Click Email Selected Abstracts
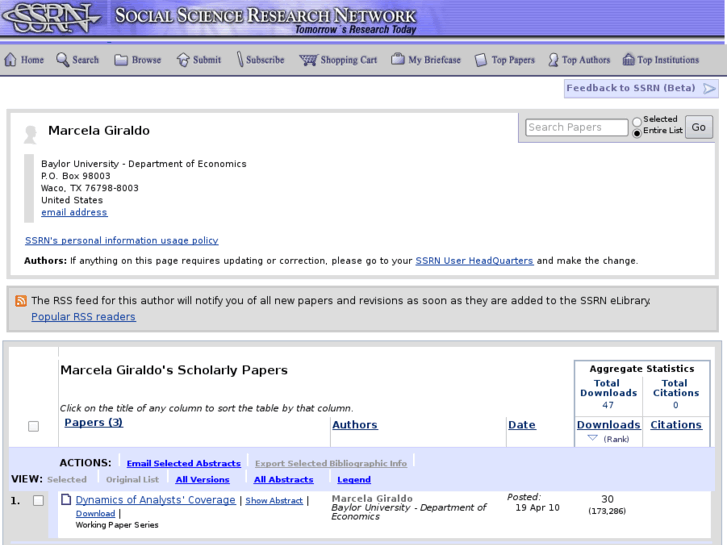The height and width of the screenshot is (545, 727). (184, 463)
